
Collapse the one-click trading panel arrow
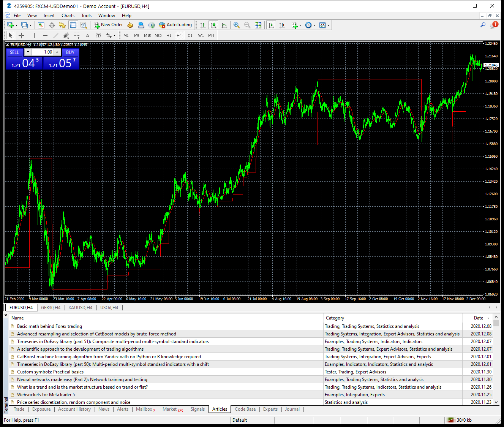pos(7,45)
